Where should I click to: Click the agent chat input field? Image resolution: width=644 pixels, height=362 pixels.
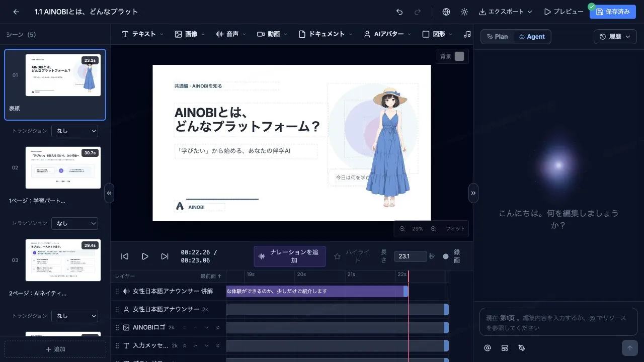[x=558, y=322]
